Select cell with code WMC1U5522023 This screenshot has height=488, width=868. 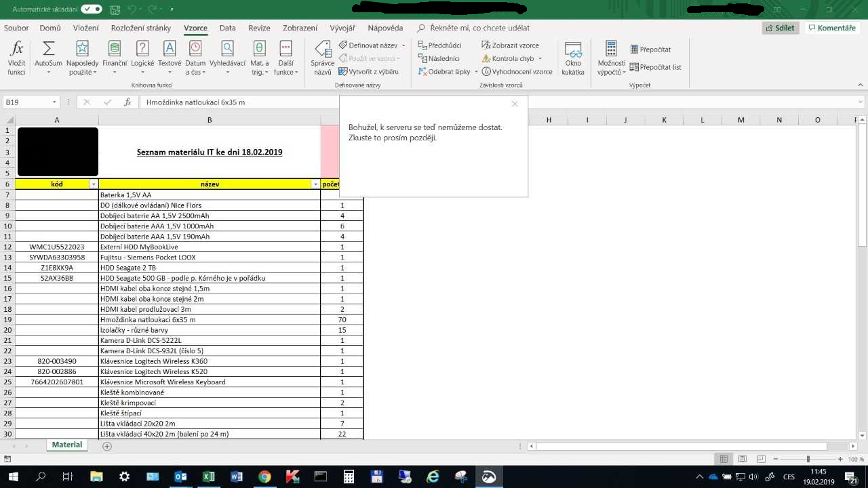(x=57, y=247)
